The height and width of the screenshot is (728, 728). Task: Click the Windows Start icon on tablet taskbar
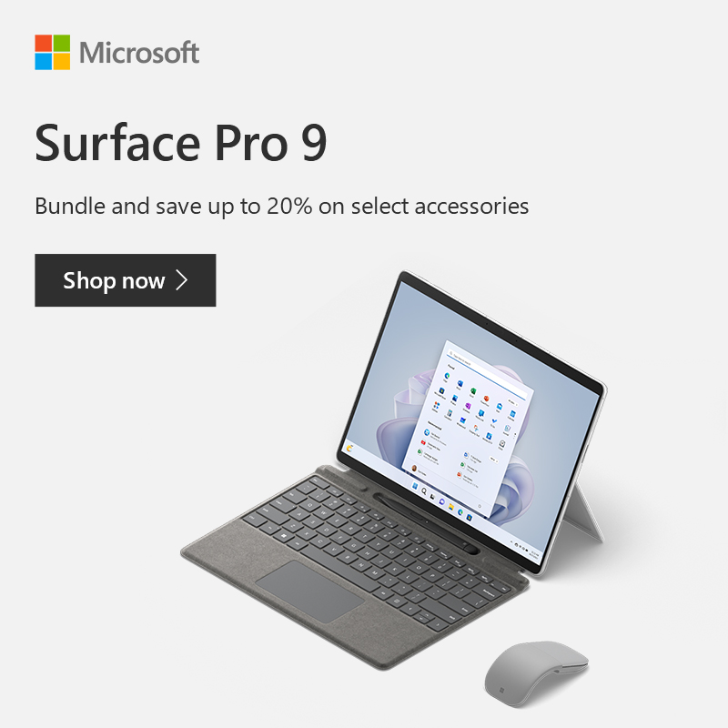pyautogui.click(x=415, y=486)
